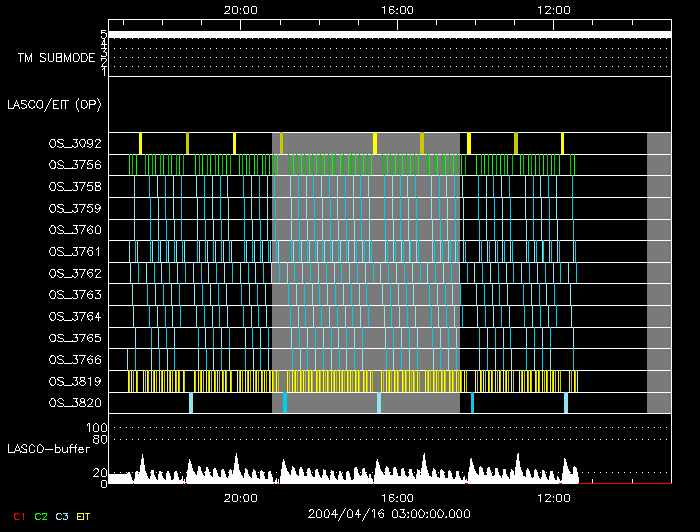This screenshot has height=532, width=700.
Task: Click the EIT legend entry
Action: [84, 516]
